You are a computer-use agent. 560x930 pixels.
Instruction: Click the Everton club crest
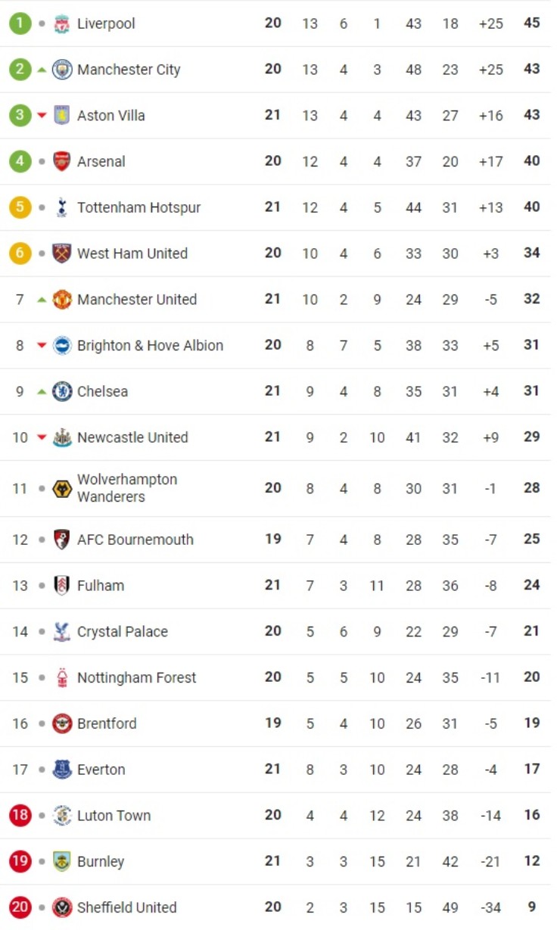[62, 770]
